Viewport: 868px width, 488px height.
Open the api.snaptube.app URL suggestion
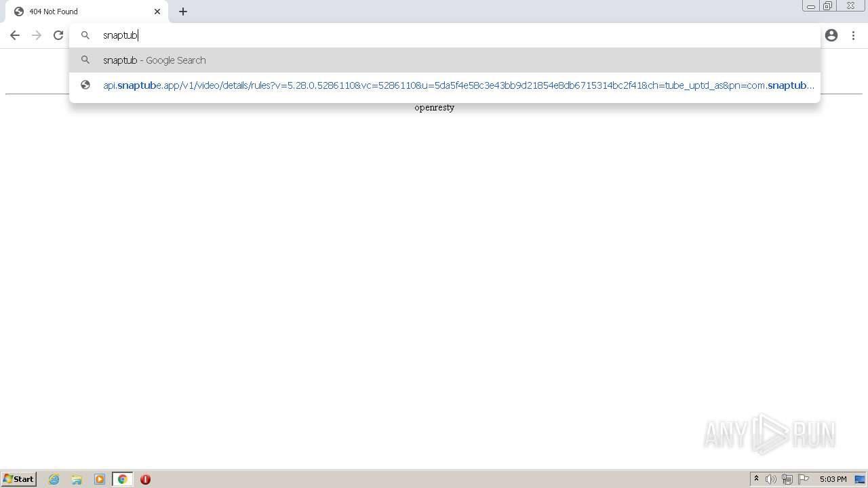tap(445, 85)
